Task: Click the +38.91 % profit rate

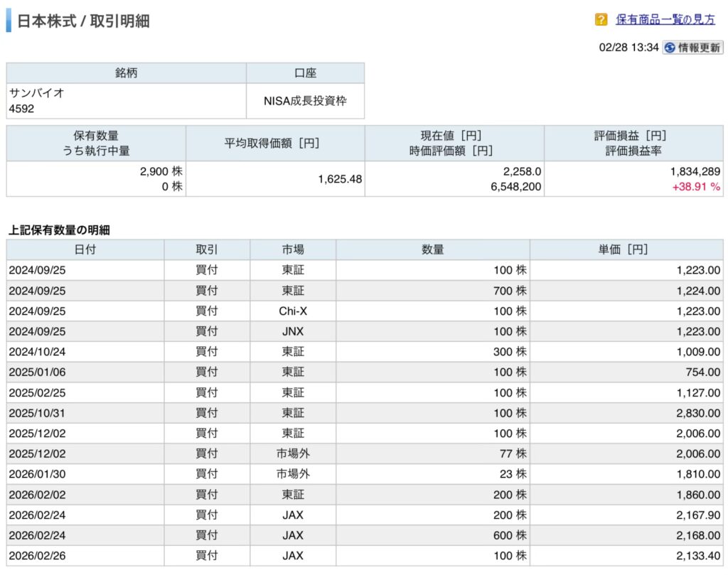Action: [x=696, y=187]
